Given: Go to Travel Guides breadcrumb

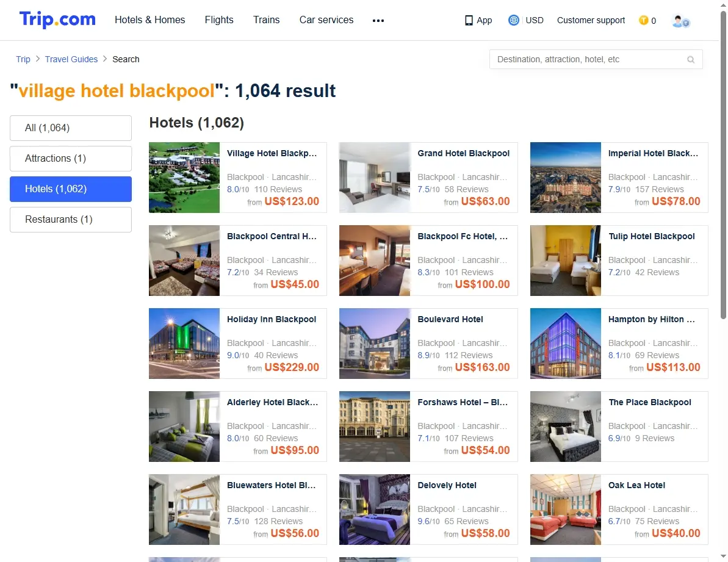Looking at the screenshot, I should coord(71,59).
